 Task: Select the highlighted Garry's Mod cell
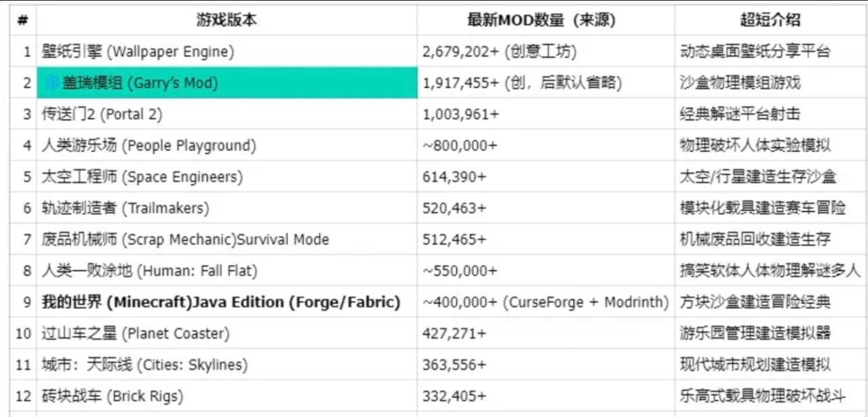click(x=227, y=83)
